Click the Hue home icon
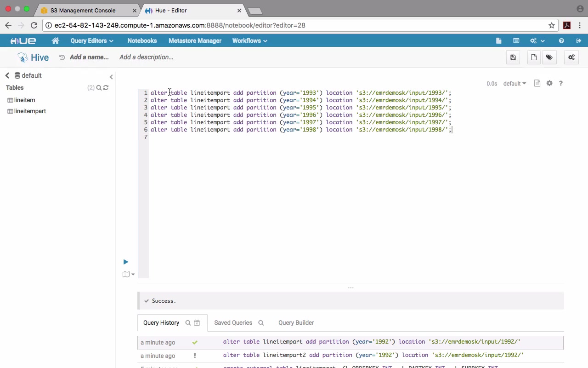 tap(56, 41)
